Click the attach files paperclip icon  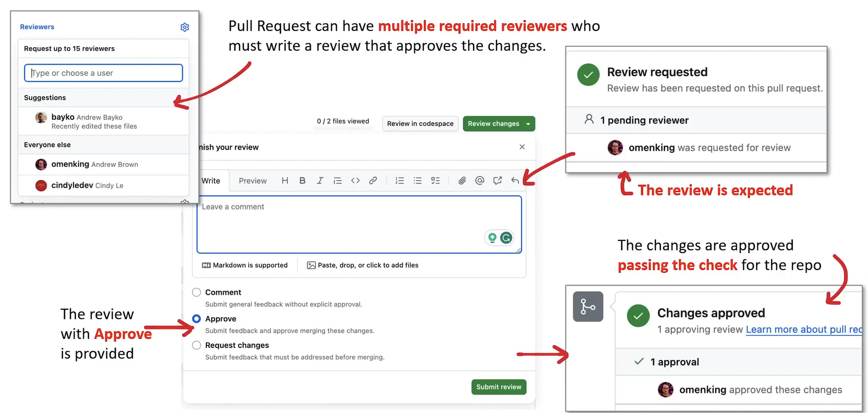click(462, 181)
